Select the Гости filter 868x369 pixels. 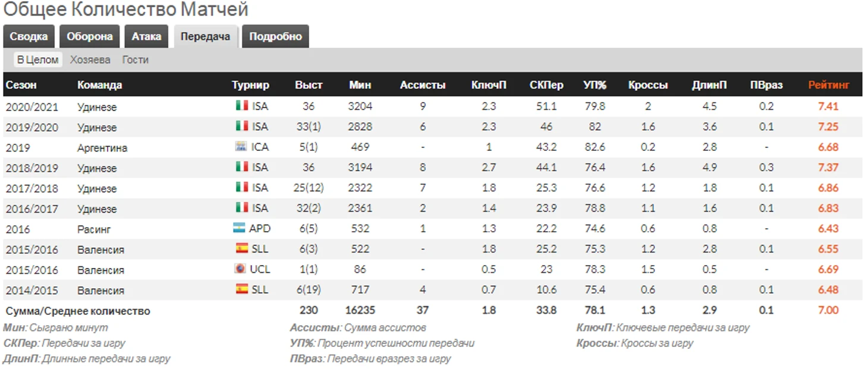136,59
